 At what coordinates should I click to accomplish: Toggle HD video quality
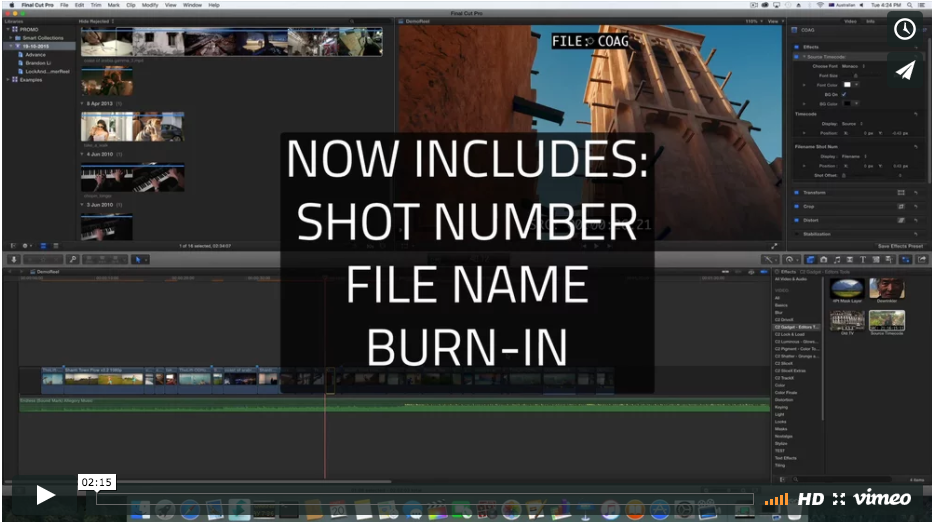[x=810, y=499]
